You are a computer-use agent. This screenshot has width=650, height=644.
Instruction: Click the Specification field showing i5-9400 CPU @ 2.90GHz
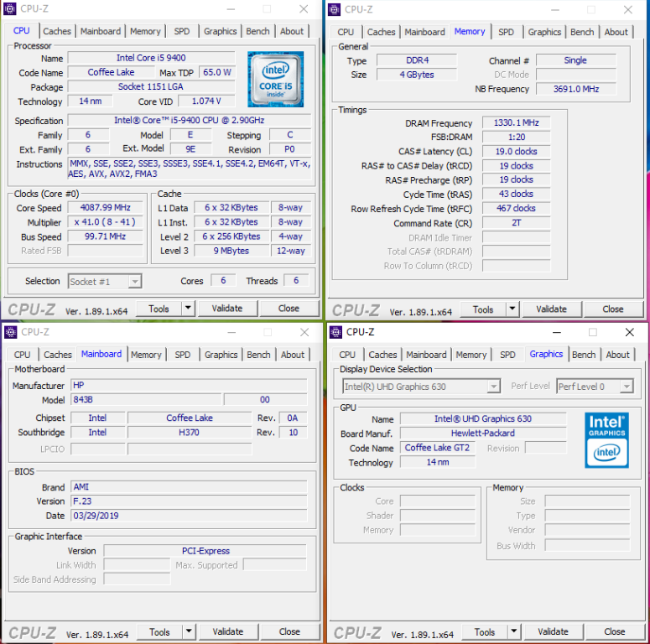click(x=190, y=120)
